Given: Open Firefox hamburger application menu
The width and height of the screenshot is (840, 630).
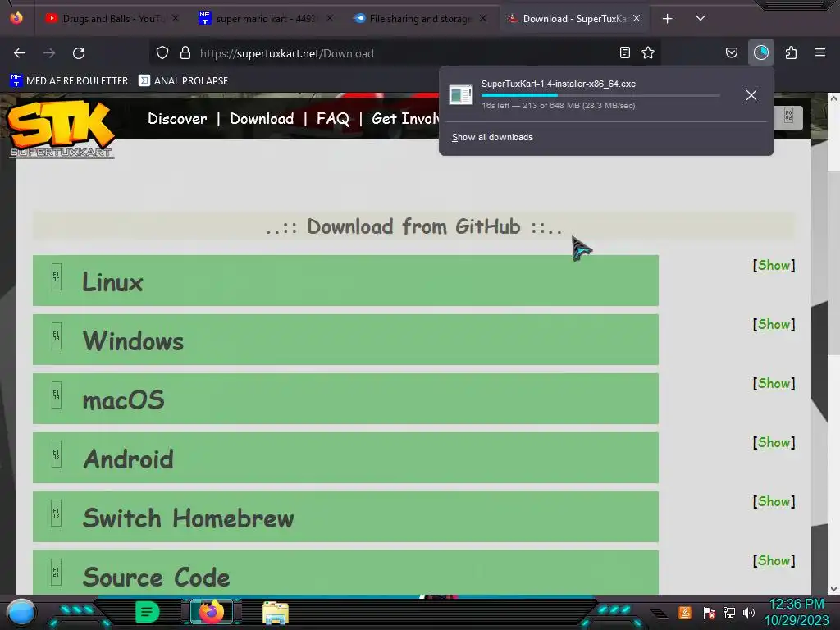Looking at the screenshot, I should [x=819, y=52].
